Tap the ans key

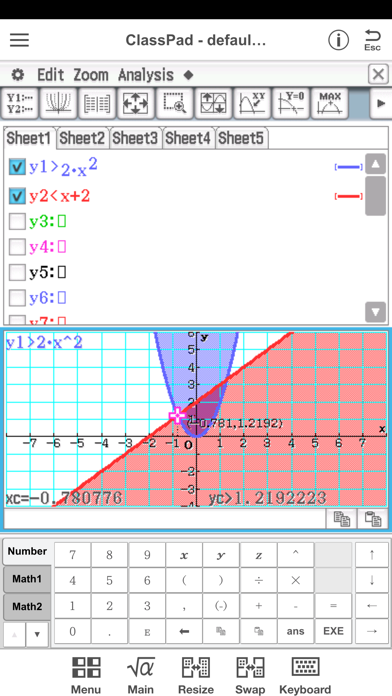pos(296,631)
